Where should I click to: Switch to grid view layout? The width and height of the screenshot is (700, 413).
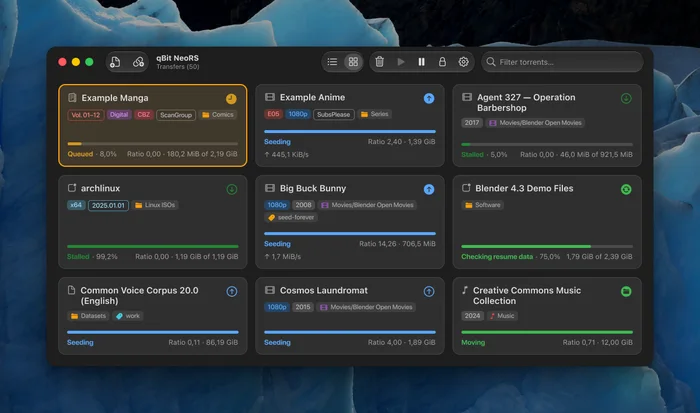coord(353,62)
